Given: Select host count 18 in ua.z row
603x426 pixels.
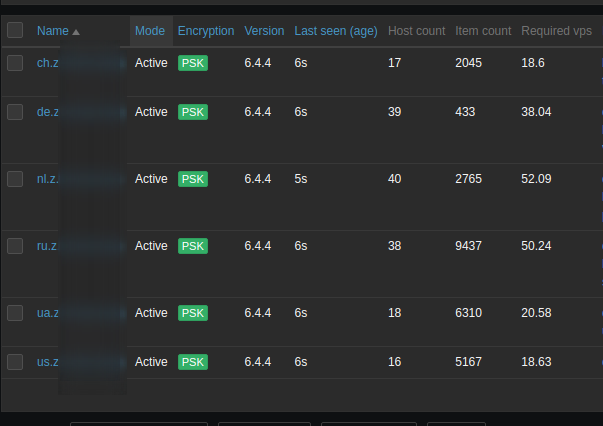Looking at the screenshot, I should coord(395,313).
